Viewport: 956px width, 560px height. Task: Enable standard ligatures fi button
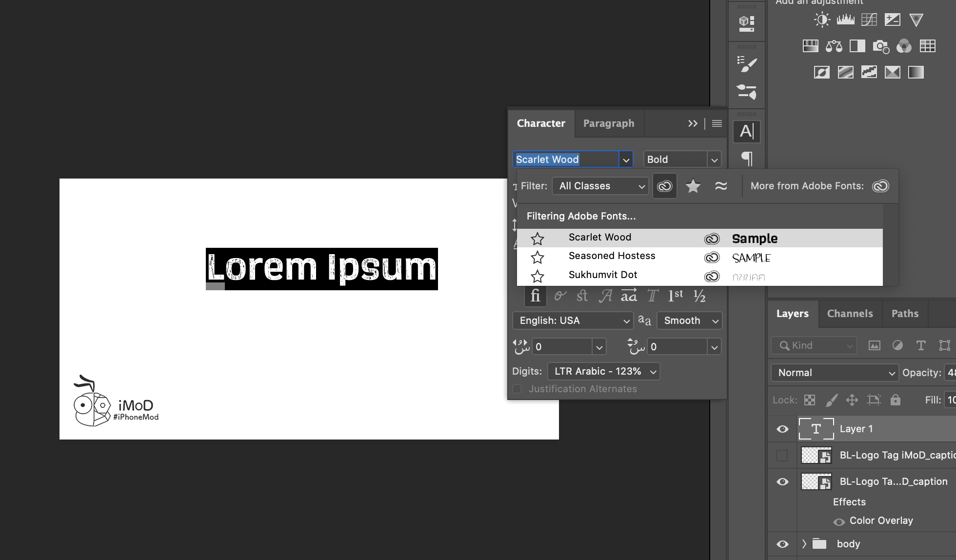pyautogui.click(x=535, y=296)
